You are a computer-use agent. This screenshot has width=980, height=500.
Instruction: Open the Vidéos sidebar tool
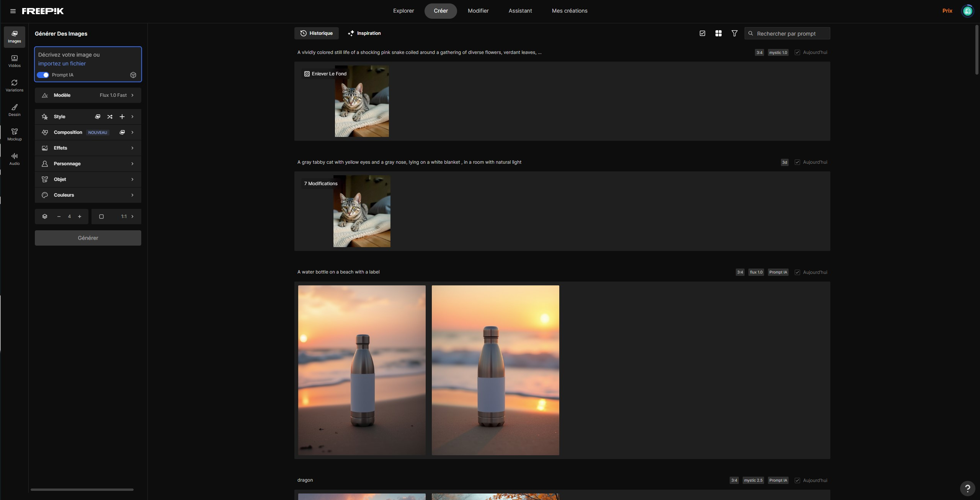click(x=15, y=61)
